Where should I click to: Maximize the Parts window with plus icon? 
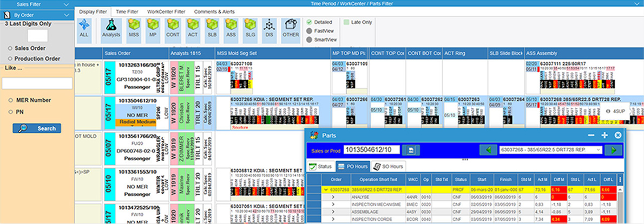point(604,135)
